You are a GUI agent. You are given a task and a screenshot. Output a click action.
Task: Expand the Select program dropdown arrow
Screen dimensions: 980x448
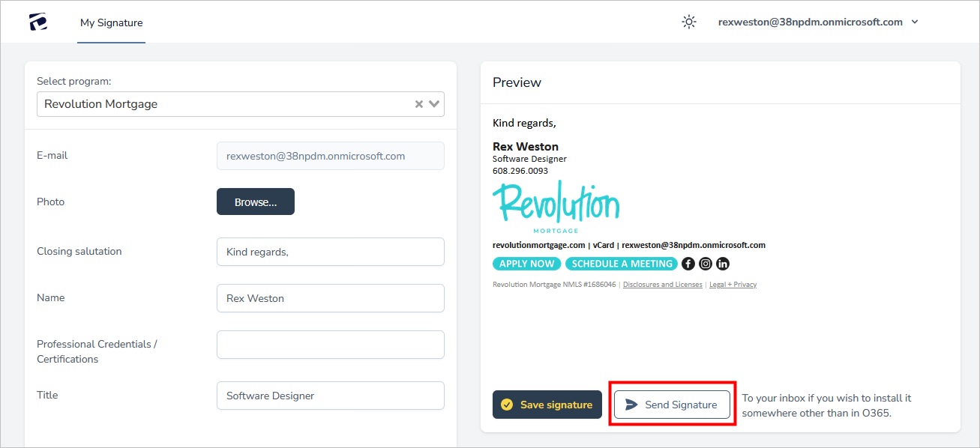pos(435,104)
